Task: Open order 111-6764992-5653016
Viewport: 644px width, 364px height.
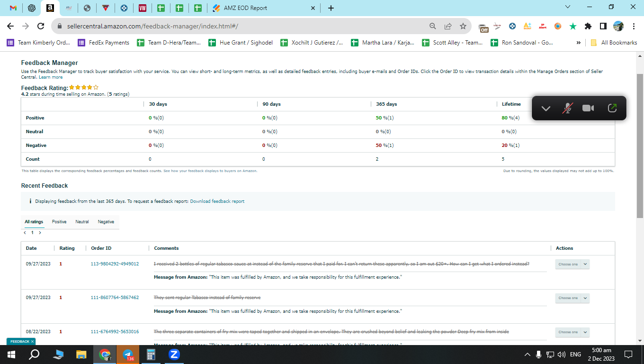Action: (115, 332)
